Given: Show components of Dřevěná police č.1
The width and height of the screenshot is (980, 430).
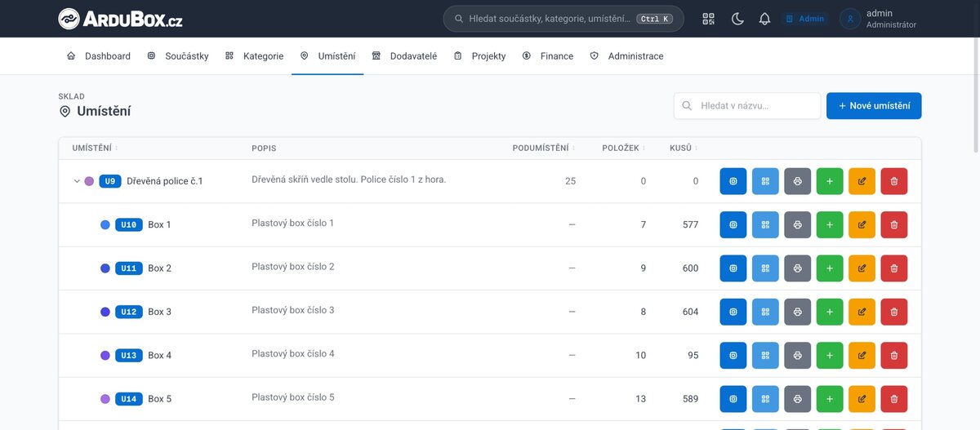Looking at the screenshot, I should pos(733,181).
